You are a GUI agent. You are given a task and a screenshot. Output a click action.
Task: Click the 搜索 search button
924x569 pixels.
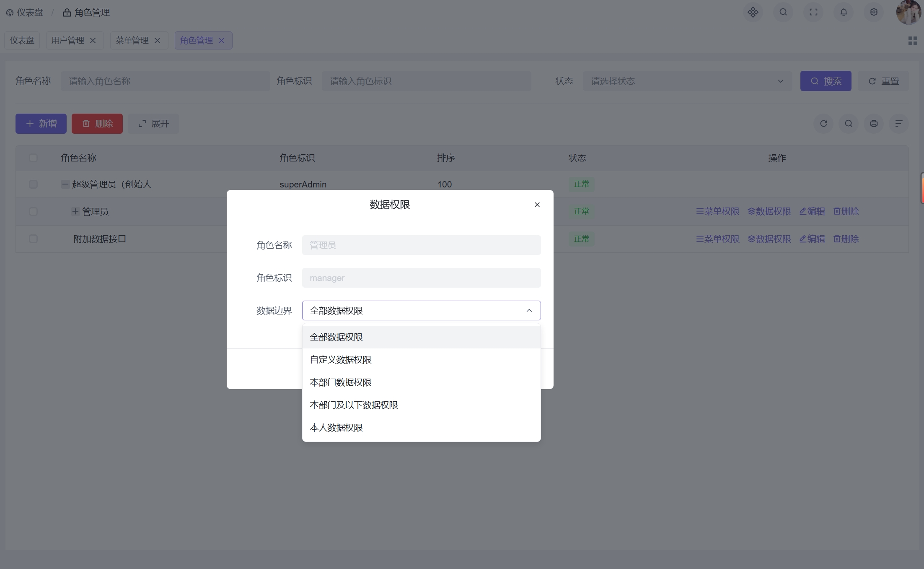point(826,81)
